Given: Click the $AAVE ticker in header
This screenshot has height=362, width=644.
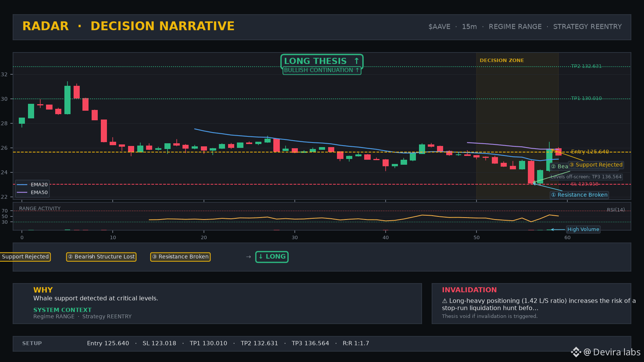Looking at the screenshot, I should (x=439, y=27).
